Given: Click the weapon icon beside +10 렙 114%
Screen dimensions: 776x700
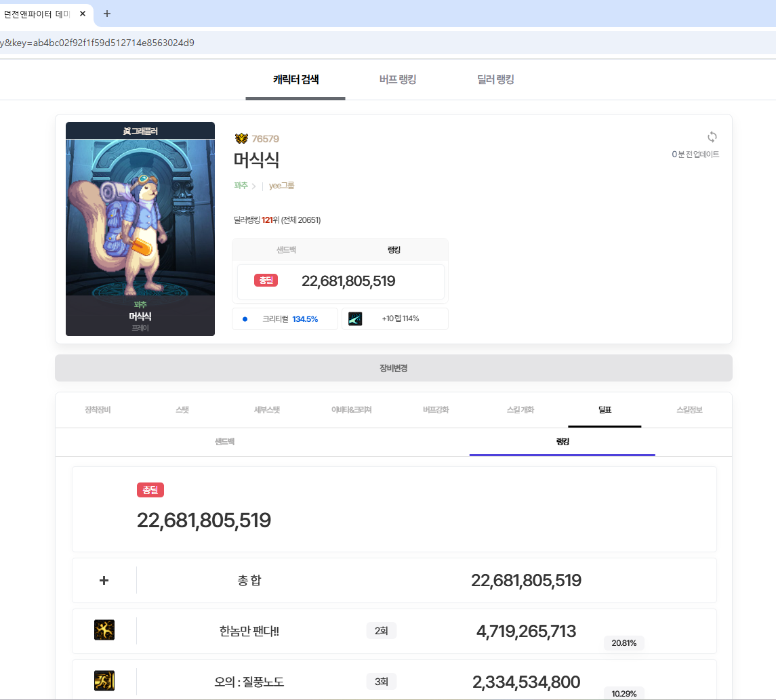Looking at the screenshot, I should point(355,319).
